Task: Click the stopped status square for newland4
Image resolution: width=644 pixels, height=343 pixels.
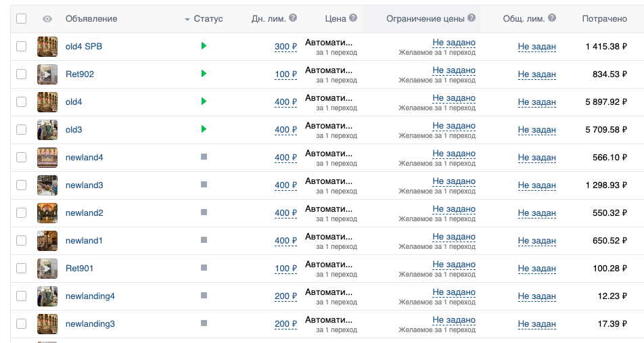Action: click(204, 157)
